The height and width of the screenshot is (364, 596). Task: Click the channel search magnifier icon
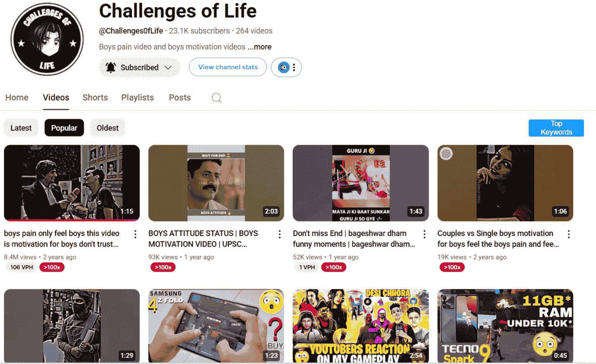[217, 98]
